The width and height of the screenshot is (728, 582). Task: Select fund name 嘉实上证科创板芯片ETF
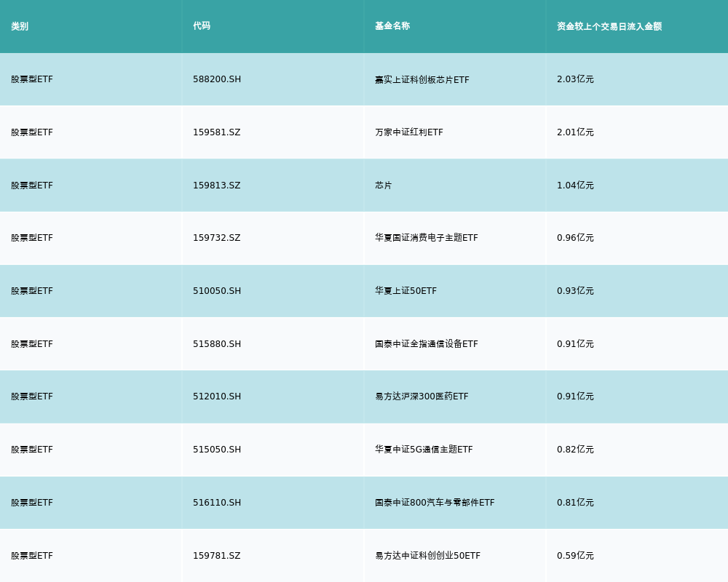tap(422, 80)
